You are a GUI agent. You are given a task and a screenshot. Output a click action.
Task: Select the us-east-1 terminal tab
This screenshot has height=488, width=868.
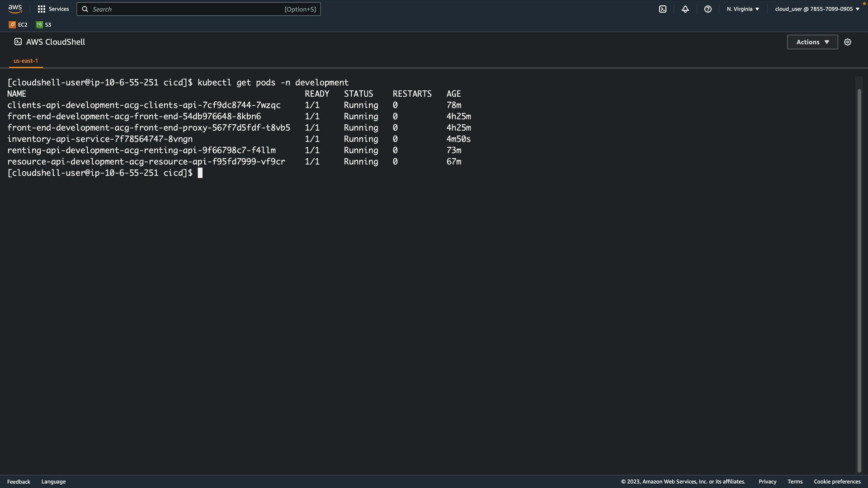[26, 61]
